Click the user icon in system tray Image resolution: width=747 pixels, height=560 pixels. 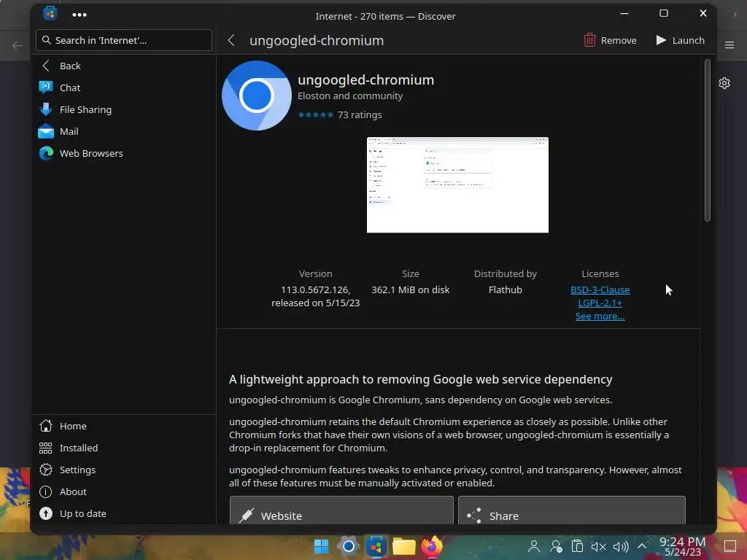point(534,546)
